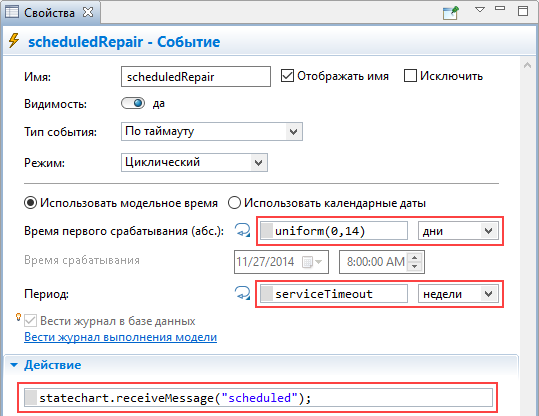This screenshot has width=539, height=416.
Task: Open Вести журнал выполнения модели link
Action: (120, 337)
